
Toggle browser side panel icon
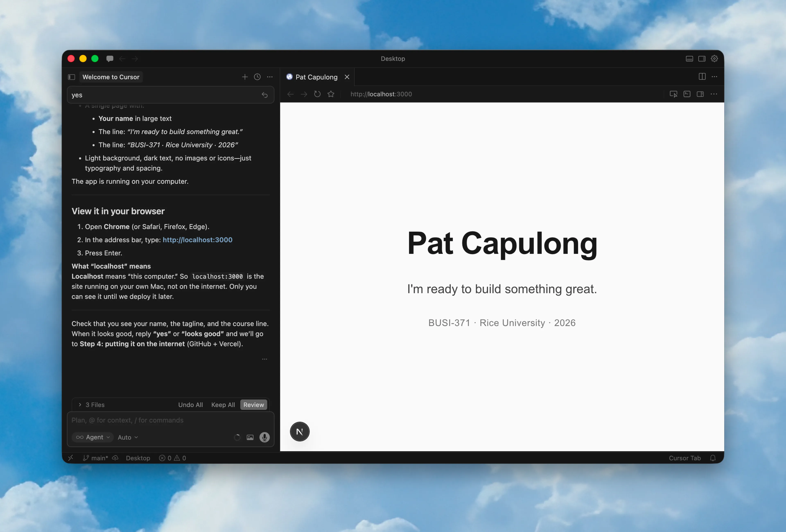point(700,94)
